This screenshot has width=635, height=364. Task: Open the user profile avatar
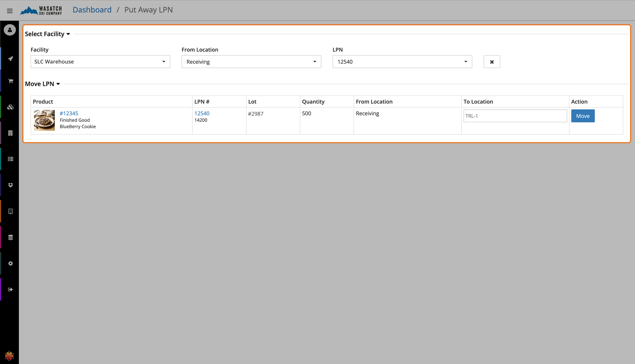coord(10,30)
